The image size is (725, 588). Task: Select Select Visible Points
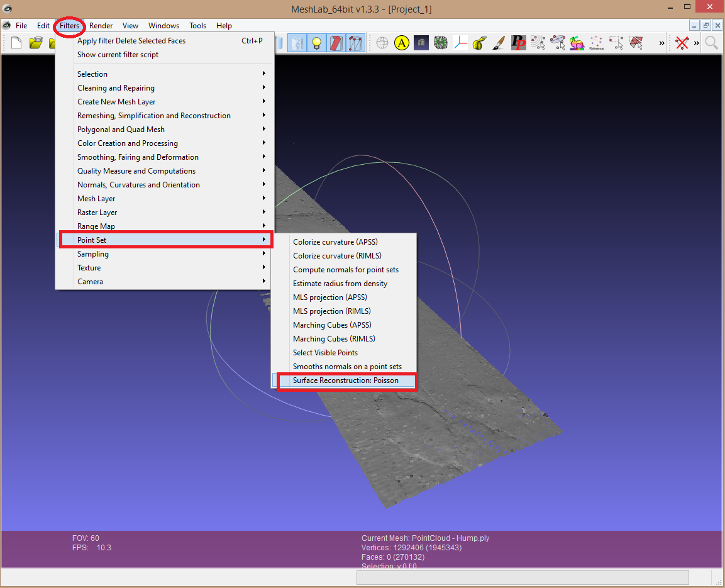(343, 353)
